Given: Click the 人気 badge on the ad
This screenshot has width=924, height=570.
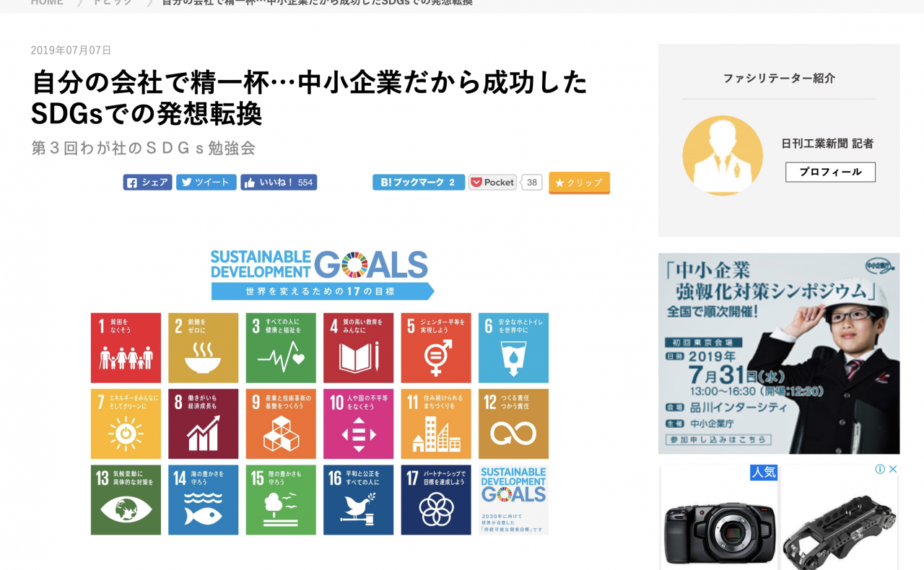Looking at the screenshot, I should 763,472.
